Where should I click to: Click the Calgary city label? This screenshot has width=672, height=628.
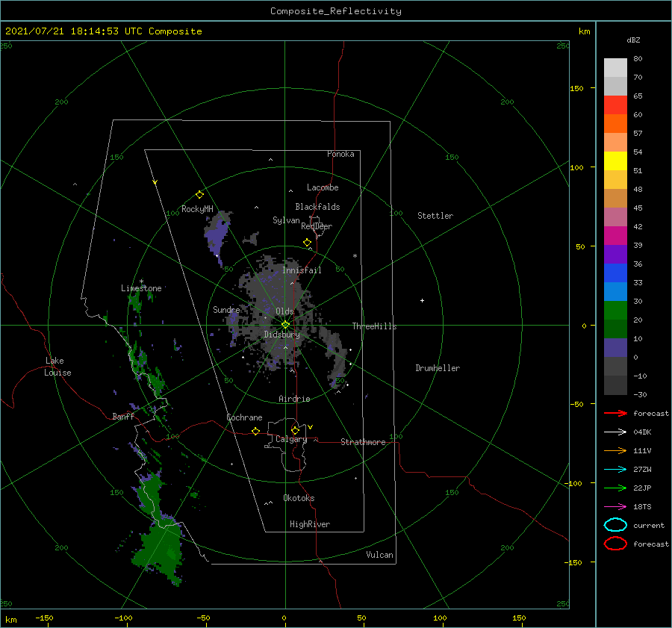point(291,439)
